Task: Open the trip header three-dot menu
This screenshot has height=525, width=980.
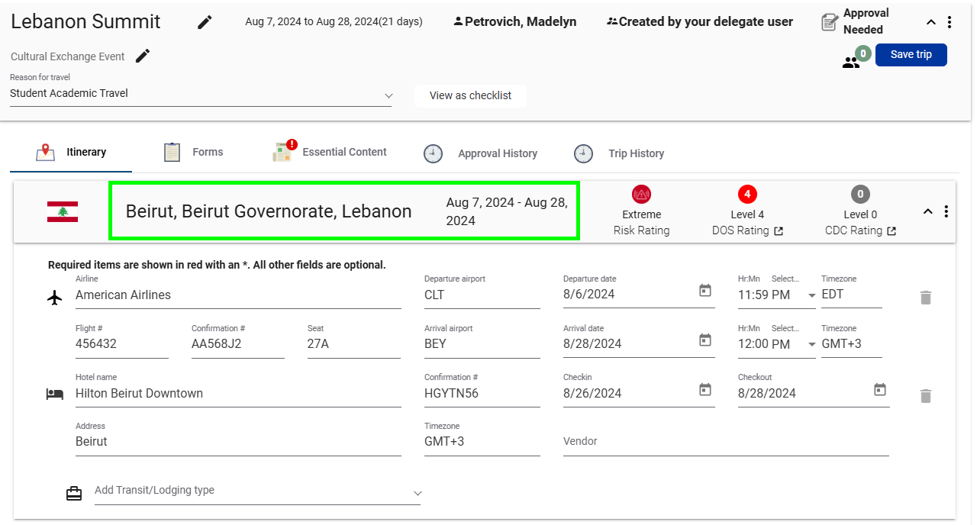Action: 949,22
